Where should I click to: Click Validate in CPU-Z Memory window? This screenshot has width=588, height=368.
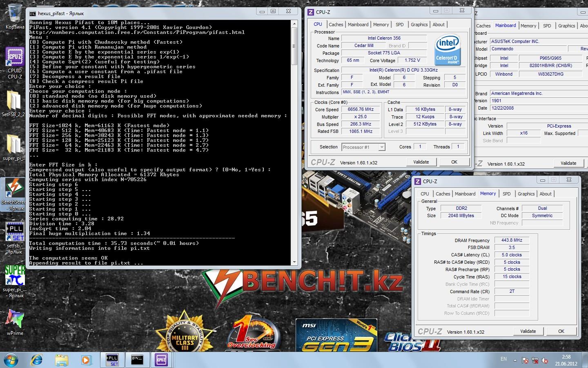pos(528,331)
